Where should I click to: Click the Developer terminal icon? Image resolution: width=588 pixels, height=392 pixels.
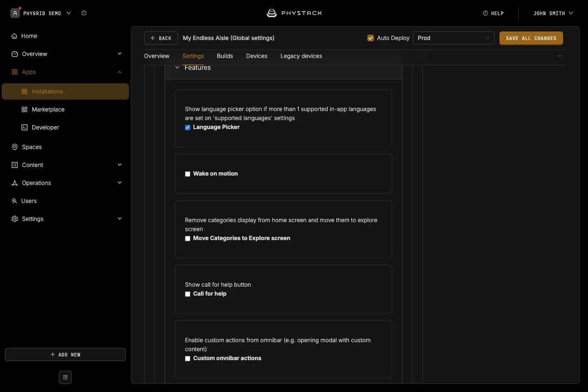click(x=24, y=127)
